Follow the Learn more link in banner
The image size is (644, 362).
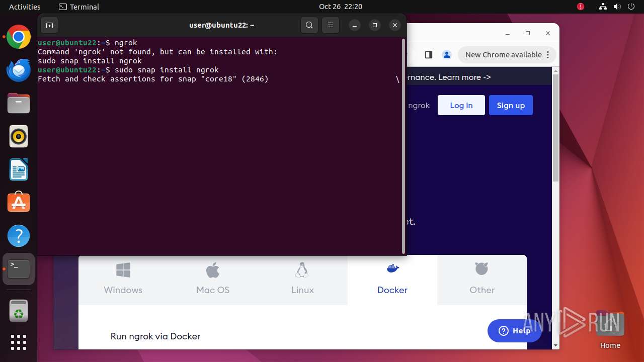464,77
